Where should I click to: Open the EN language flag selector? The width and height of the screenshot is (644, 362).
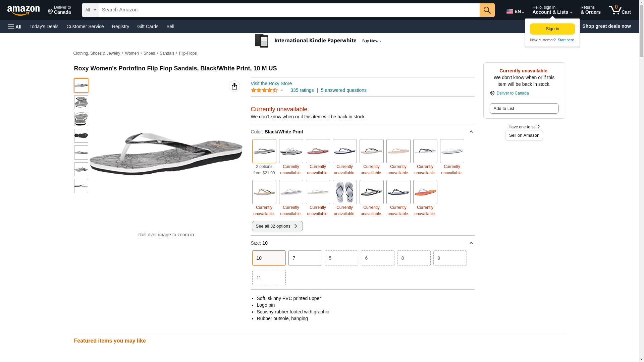pos(515,11)
